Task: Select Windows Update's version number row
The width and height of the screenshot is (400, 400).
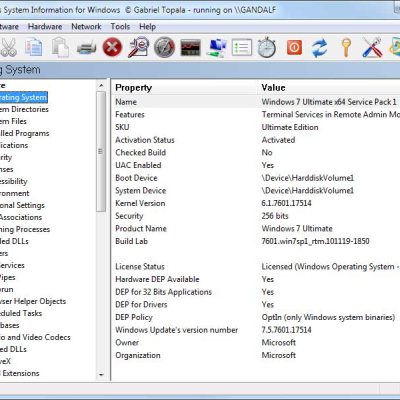Action: [256, 330]
